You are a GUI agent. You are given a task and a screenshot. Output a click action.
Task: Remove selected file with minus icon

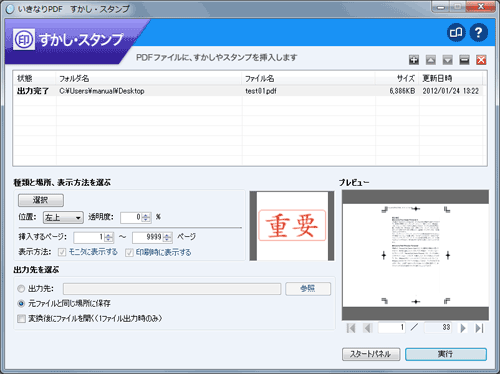(464, 60)
